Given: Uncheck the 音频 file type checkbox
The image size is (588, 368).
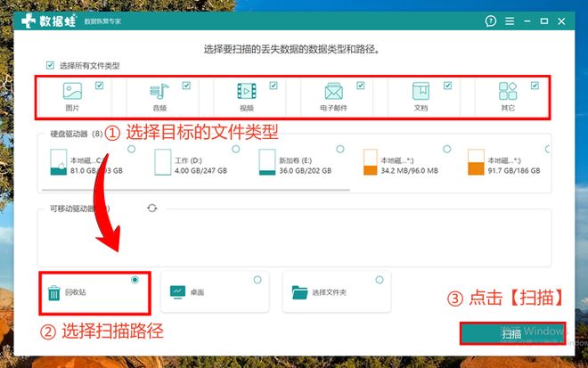Looking at the screenshot, I should [x=186, y=86].
